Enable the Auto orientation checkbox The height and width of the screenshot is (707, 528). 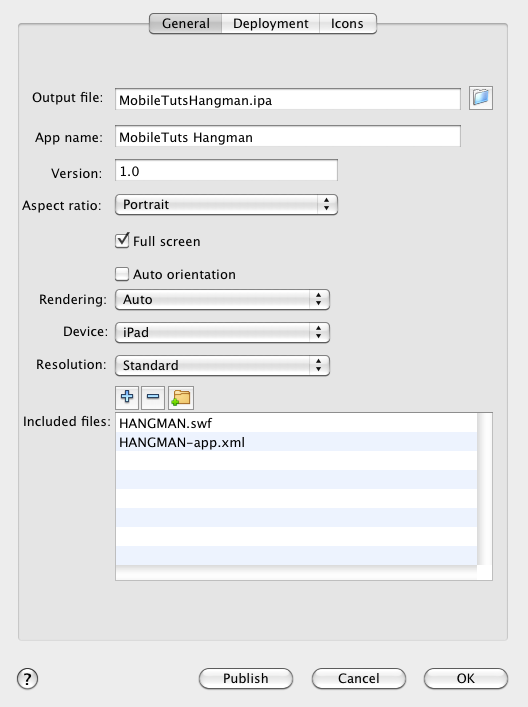122,274
